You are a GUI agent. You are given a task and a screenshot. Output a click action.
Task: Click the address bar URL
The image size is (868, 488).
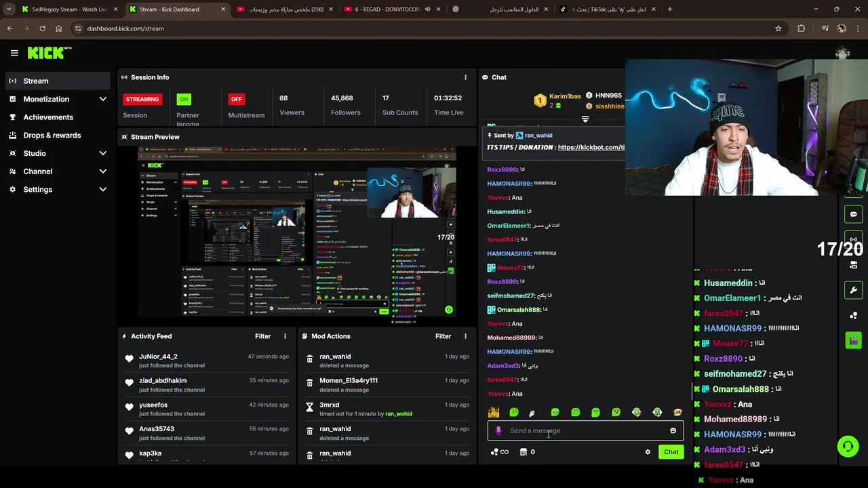click(x=125, y=28)
